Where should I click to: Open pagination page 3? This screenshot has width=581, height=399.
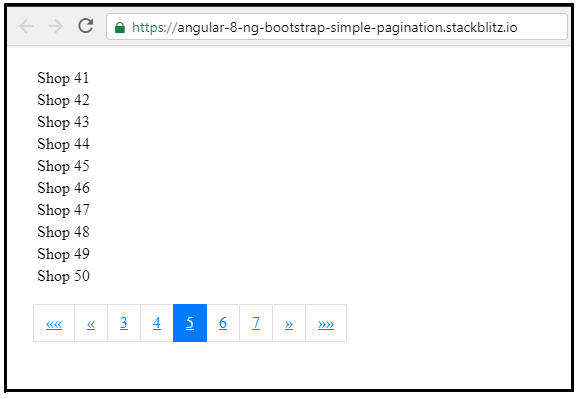tap(124, 323)
